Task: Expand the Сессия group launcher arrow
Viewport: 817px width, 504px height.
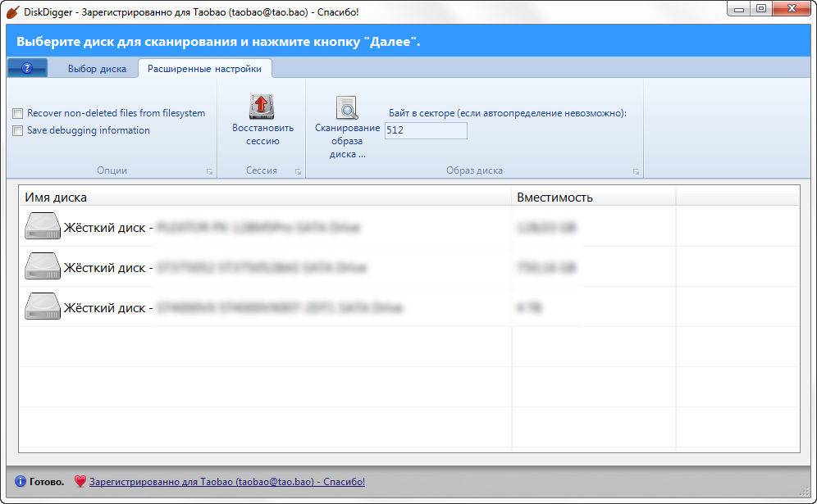Action: (x=298, y=171)
